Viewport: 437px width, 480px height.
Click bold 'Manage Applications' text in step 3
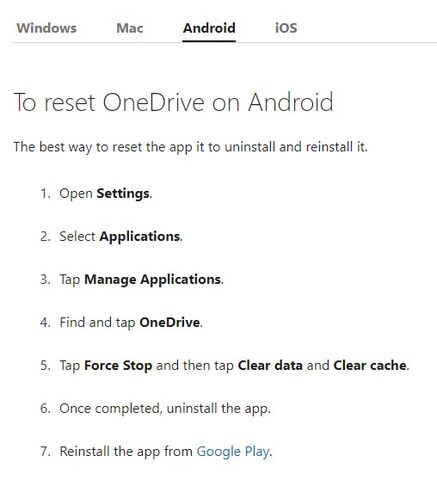click(x=153, y=280)
